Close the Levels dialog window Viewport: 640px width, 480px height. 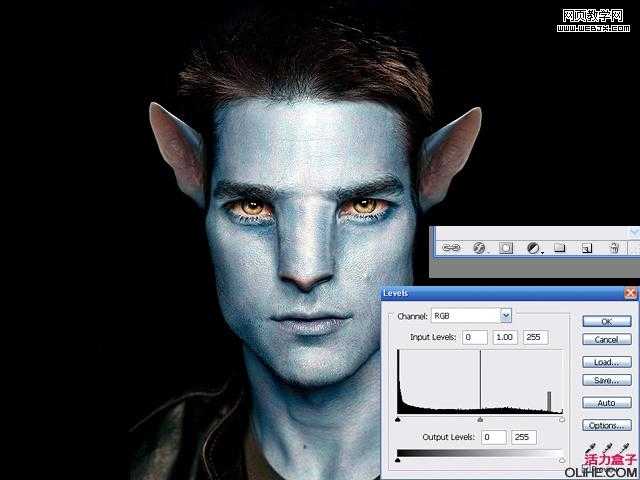click(x=631, y=293)
